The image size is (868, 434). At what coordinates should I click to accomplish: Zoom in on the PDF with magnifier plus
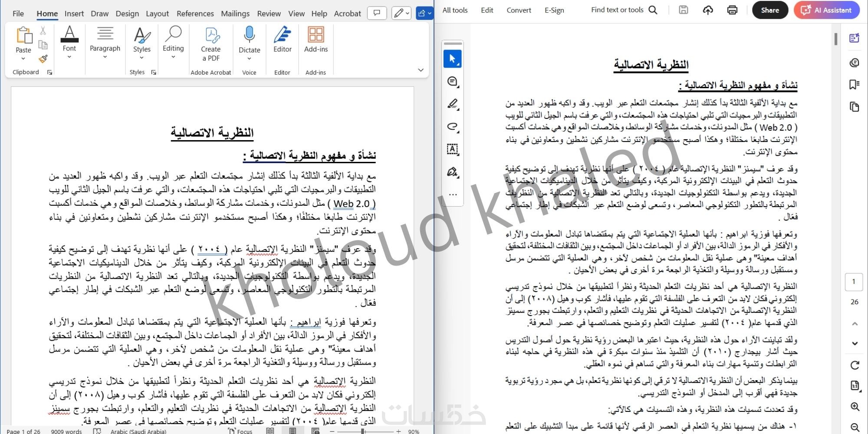point(855,407)
